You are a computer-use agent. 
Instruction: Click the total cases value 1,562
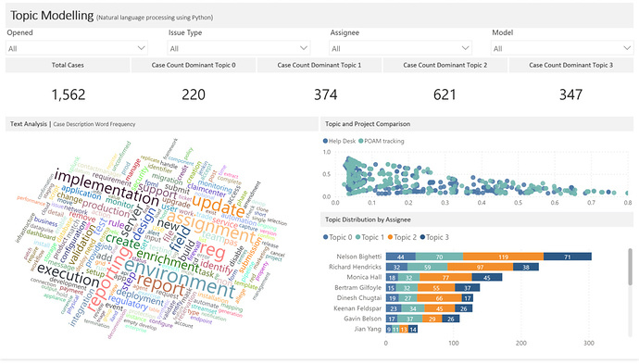[x=69, y=95]
